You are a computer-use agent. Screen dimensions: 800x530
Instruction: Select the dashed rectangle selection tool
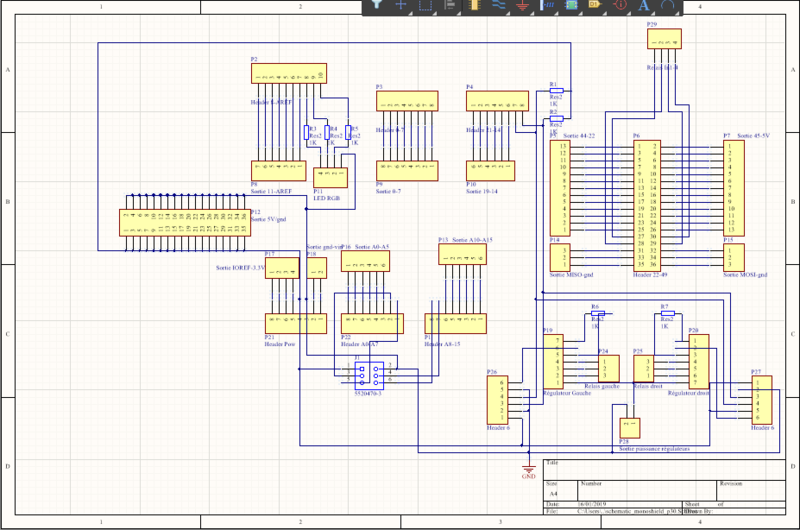[x=426, y=5]
